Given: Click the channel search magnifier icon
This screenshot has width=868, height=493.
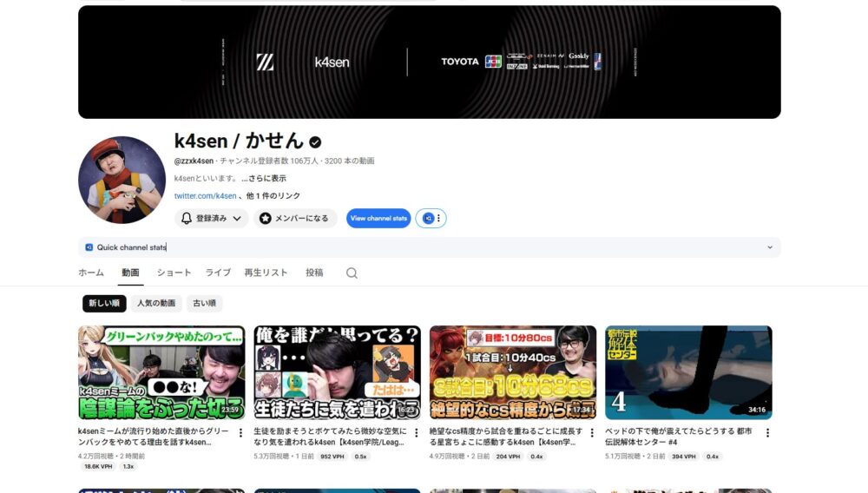Looking at the screenshot, I should pos(352,273).
